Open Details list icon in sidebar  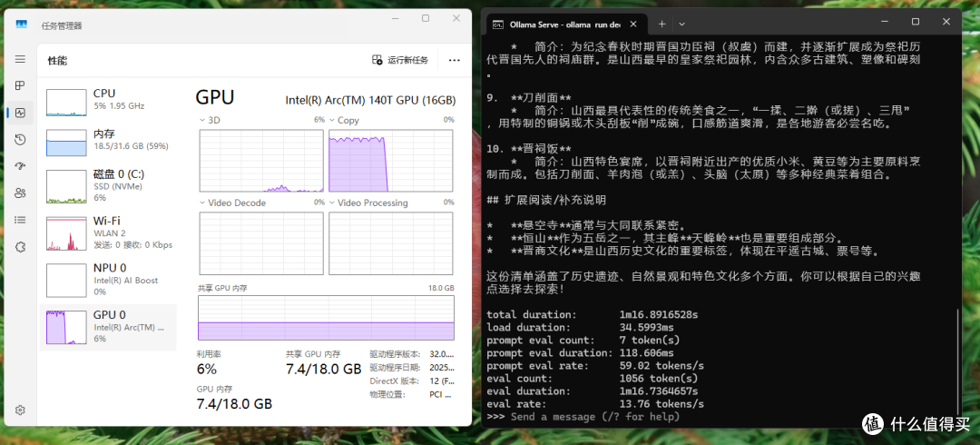click(x=21, y=220)
